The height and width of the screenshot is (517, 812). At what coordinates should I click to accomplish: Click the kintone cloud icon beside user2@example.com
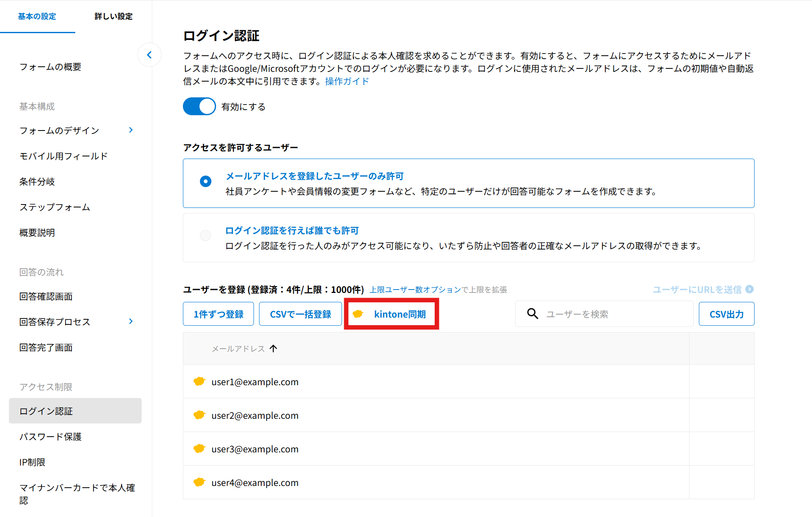pos(199,415)
